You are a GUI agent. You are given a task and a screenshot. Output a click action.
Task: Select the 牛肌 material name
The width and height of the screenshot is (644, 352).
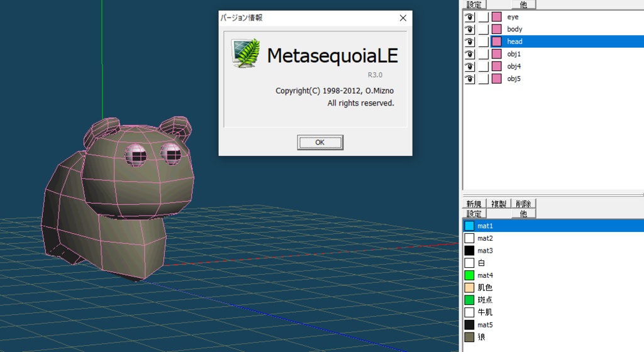point(485,312)
